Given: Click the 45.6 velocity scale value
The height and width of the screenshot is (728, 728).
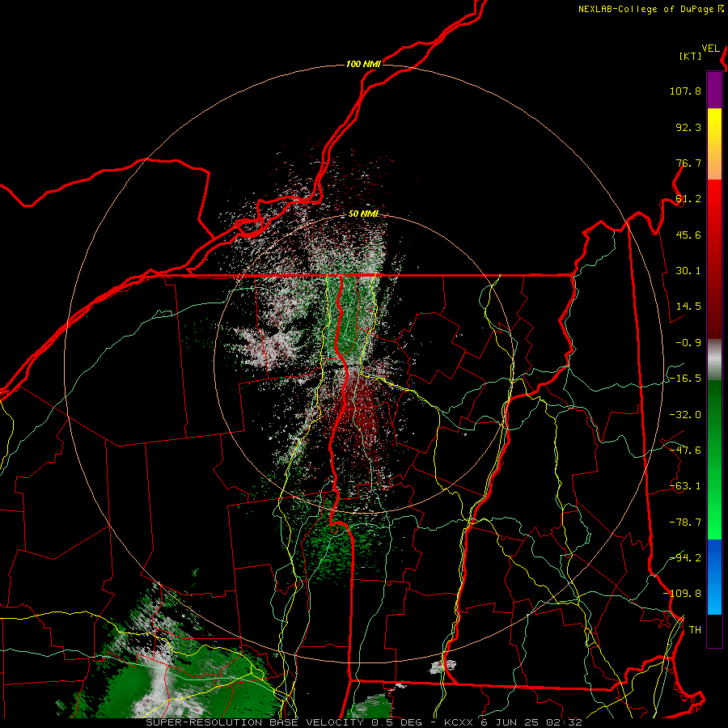Looking at the screenshot, I should (x=688, y=235).
